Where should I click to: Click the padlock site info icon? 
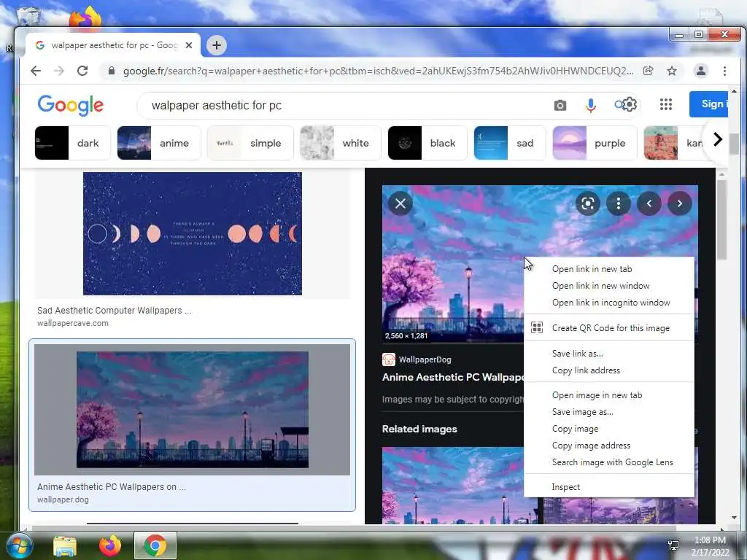(x=112, y=71)
